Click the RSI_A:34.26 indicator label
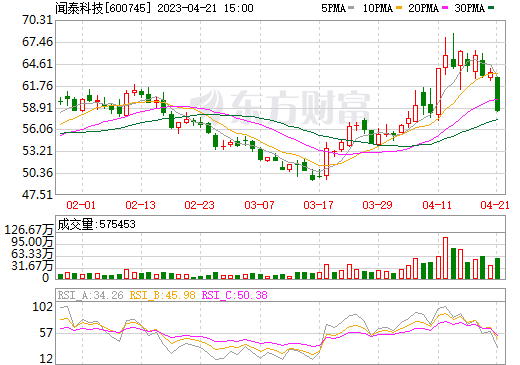The width and height of the screenshot is (520, 365). coord(91,295)
